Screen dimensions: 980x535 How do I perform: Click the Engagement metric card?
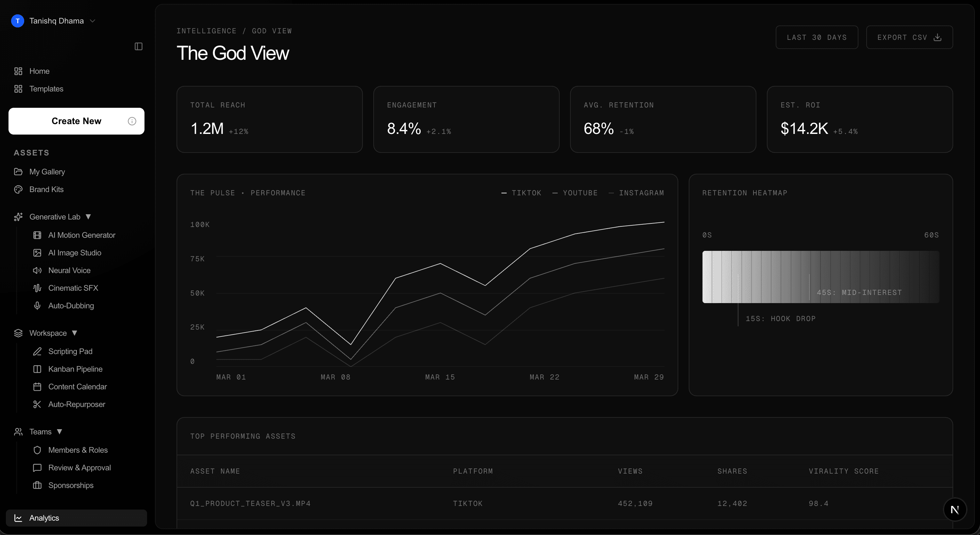coord(466,120)
